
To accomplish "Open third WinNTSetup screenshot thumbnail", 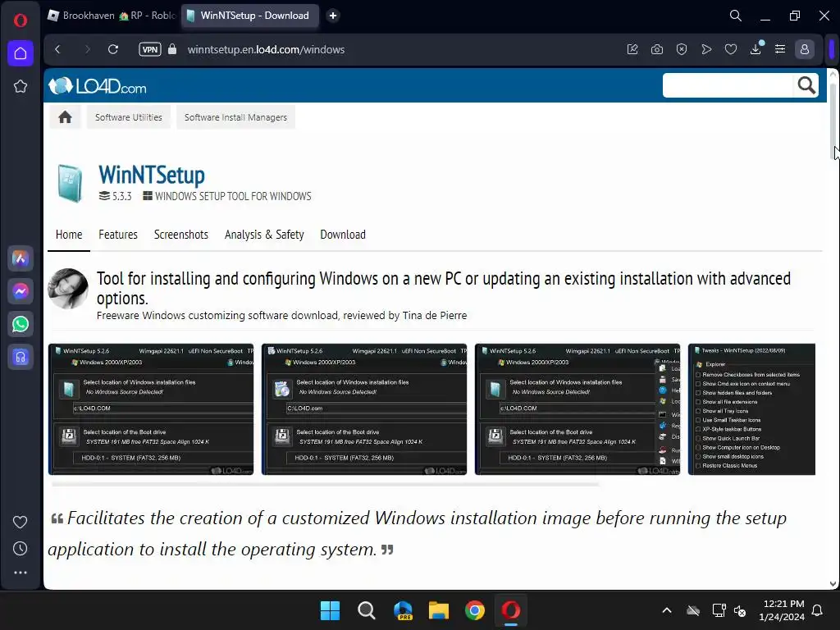I will pos(577,409).
